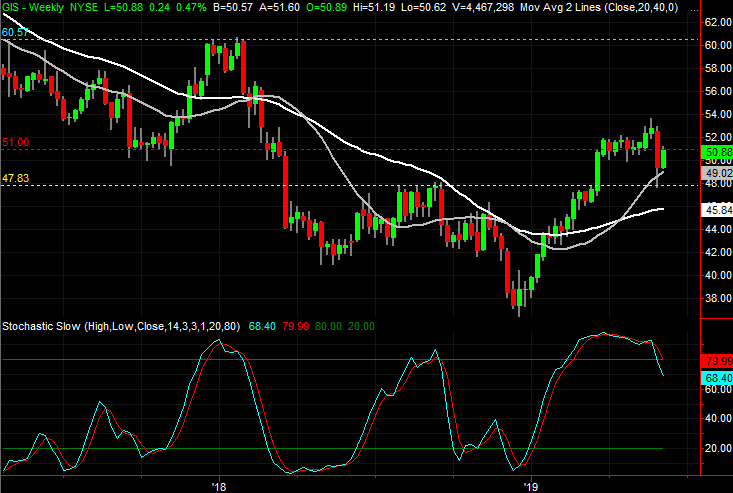The width and height of the screenshot is (733, 493).
Task: Click the '18 marker on time axis
Action: pos(220,486)
